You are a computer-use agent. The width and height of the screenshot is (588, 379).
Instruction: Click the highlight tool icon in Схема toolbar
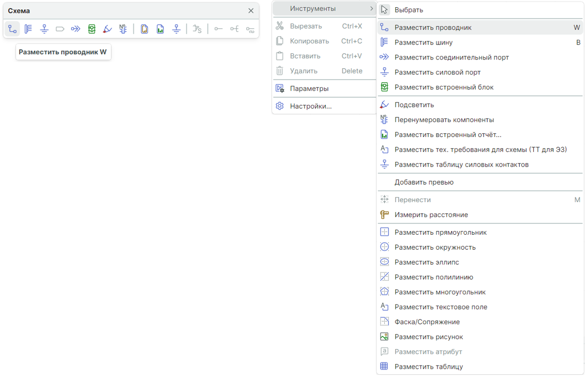tap(107, 29)
